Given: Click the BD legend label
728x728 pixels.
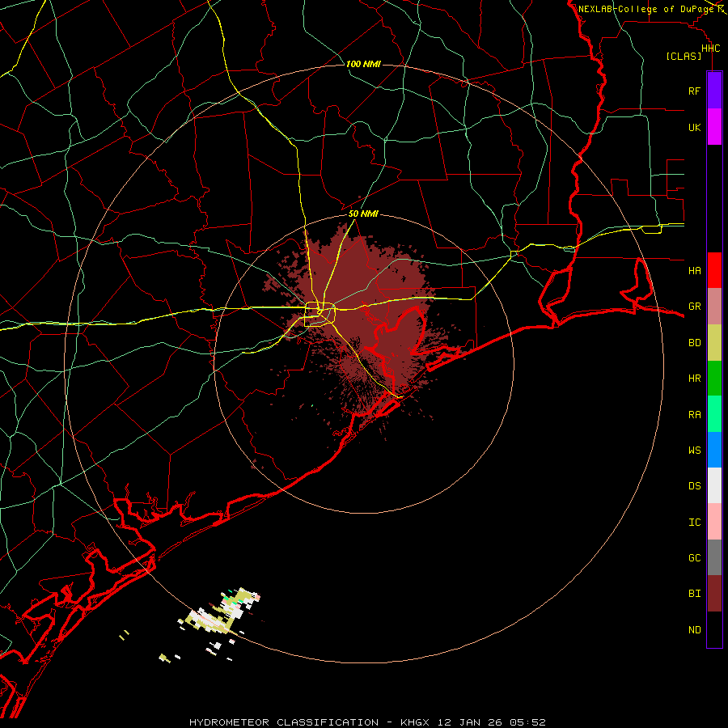Looking at the screenshot, I should coord(694,343).
